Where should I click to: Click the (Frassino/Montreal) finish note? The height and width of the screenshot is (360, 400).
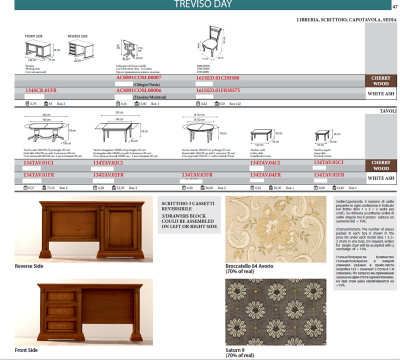[149, 97]
